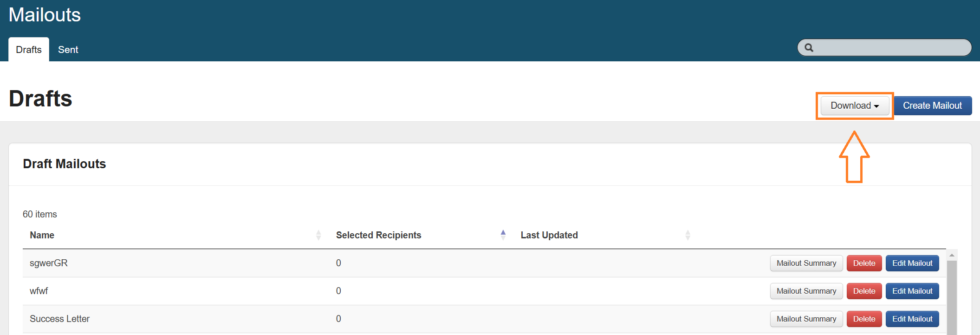Sort table by Name column arrows
This screenshot has height=335, width=980.
(x=318, y=235)
